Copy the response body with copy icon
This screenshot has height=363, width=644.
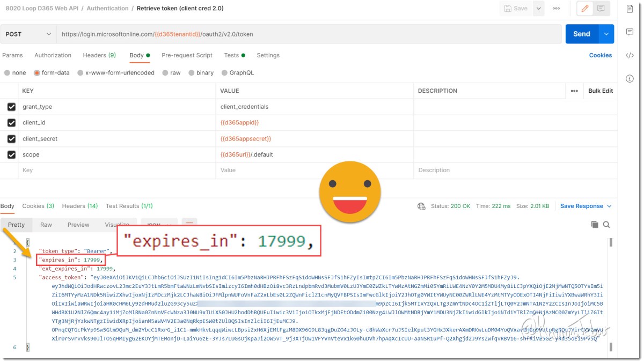click(x=594, y=225)
